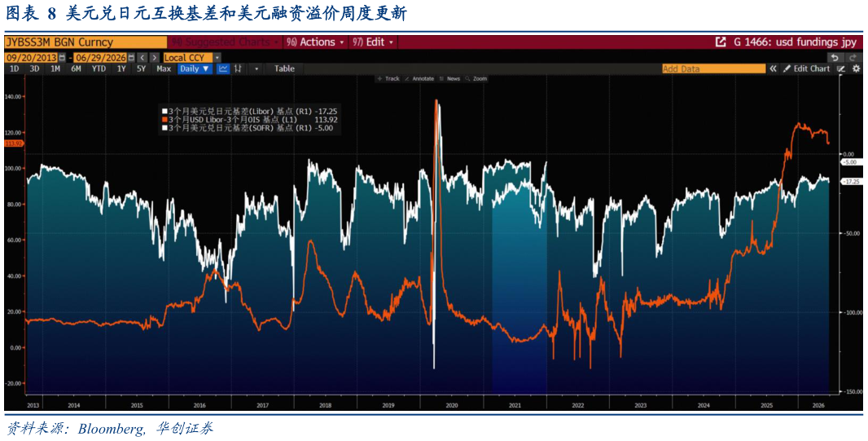Viewport: 868px width, 441px height.
Task: Click the pop-out chart icon near G 1466
Action: pyautogui.click(x=720, y=42)
